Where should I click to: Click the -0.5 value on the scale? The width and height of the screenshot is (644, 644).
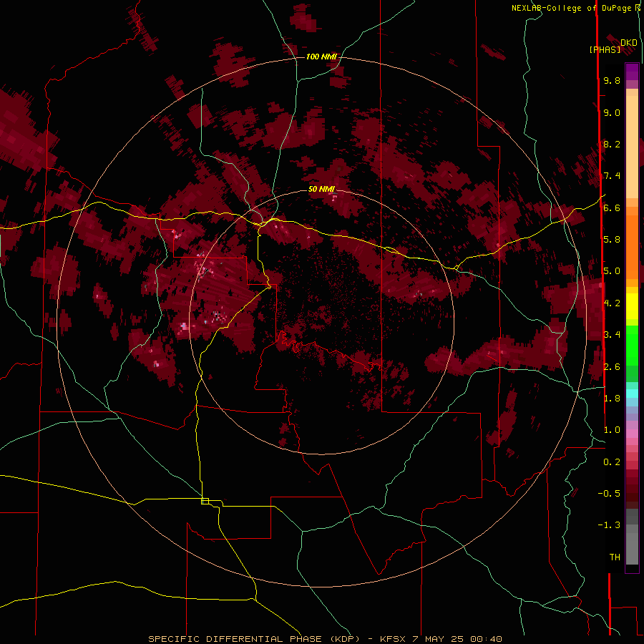click(609, 494)
